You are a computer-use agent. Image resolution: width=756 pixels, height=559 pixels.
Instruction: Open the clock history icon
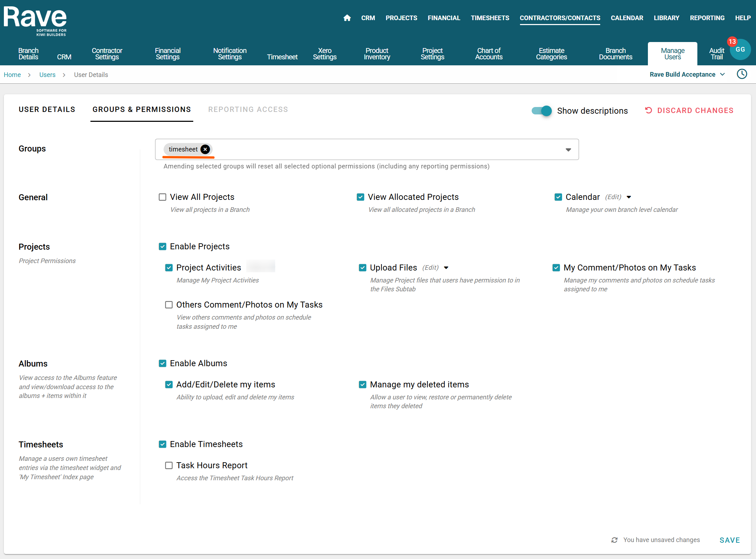(x=742, y=74)
